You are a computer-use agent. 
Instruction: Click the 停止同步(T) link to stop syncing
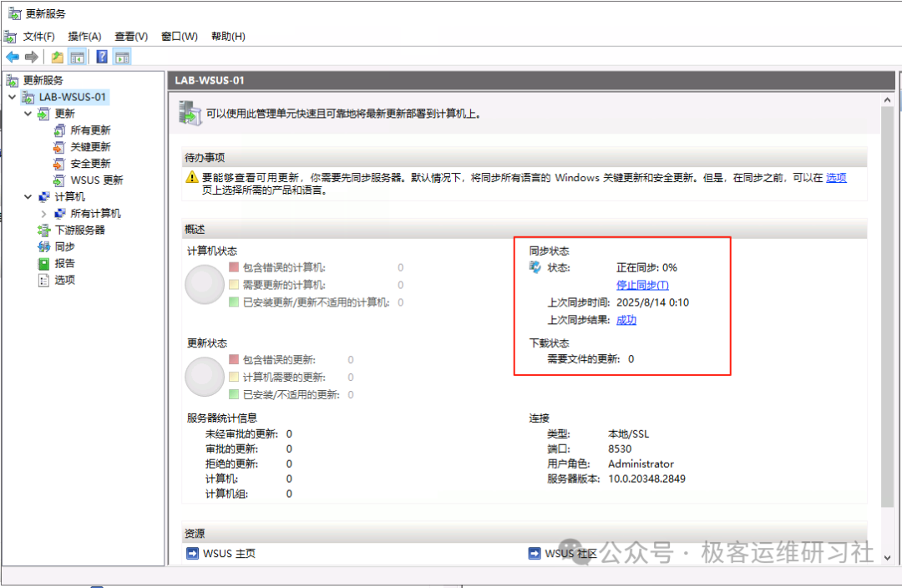[642, 285]
